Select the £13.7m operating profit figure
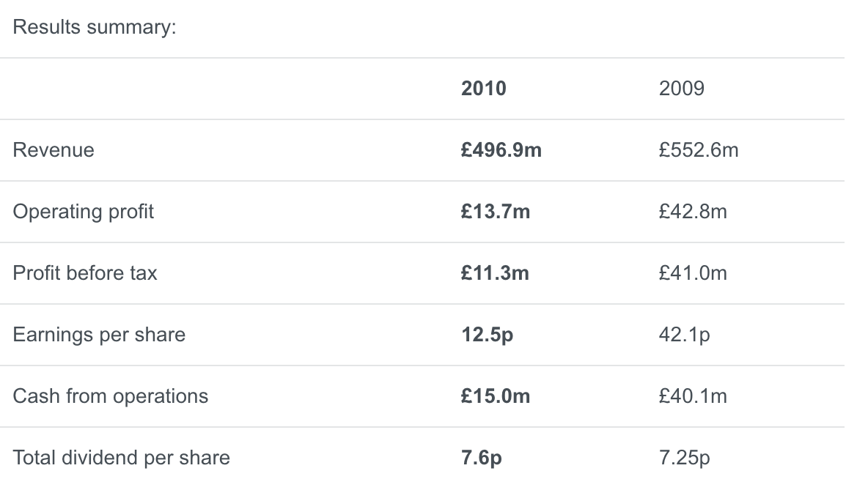 click(496, 212)
